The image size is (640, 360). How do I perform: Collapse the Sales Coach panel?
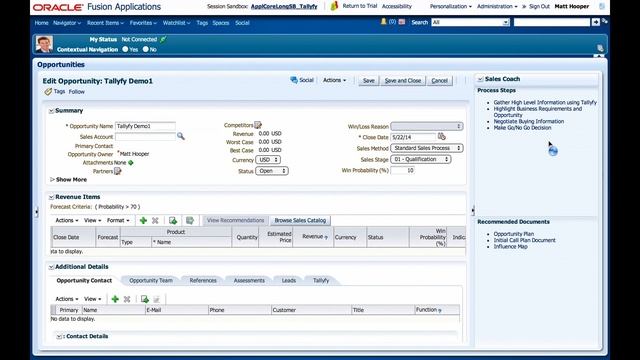(x=480, y=79)
